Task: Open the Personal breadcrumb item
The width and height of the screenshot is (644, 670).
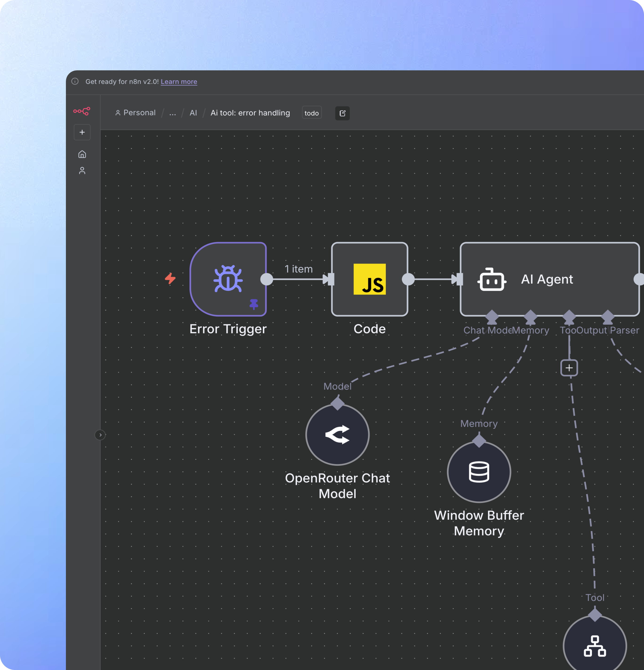Action: coord(136,113)
